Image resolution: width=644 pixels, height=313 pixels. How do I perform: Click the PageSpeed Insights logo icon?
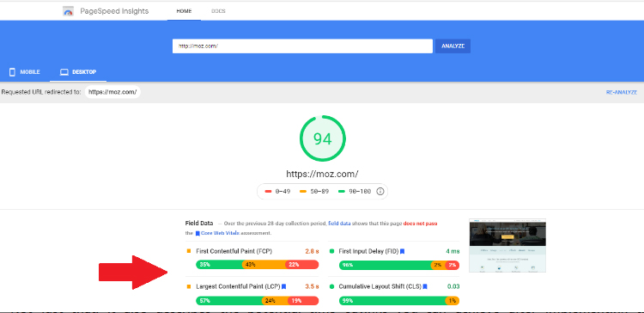pyautogui.click(x=68, y=11)
